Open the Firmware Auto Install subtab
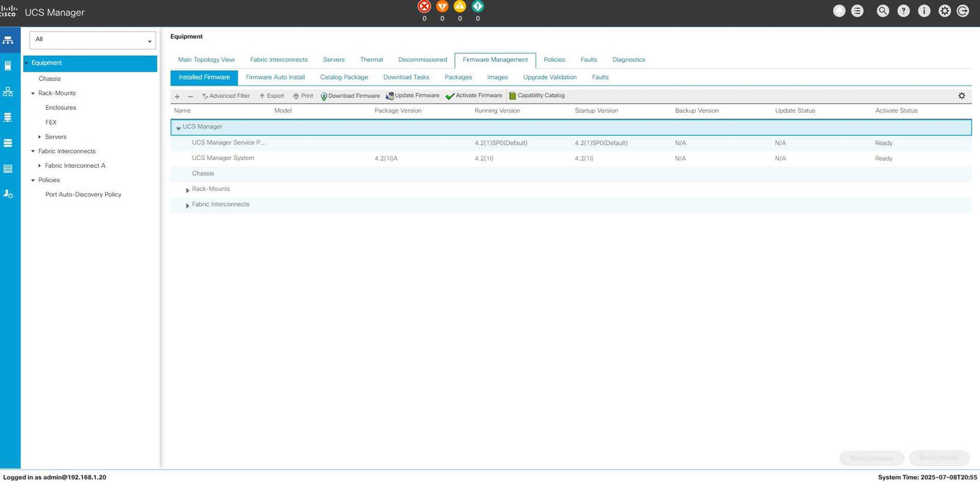The height and width of the screenshot is (483, 980). 276,77
